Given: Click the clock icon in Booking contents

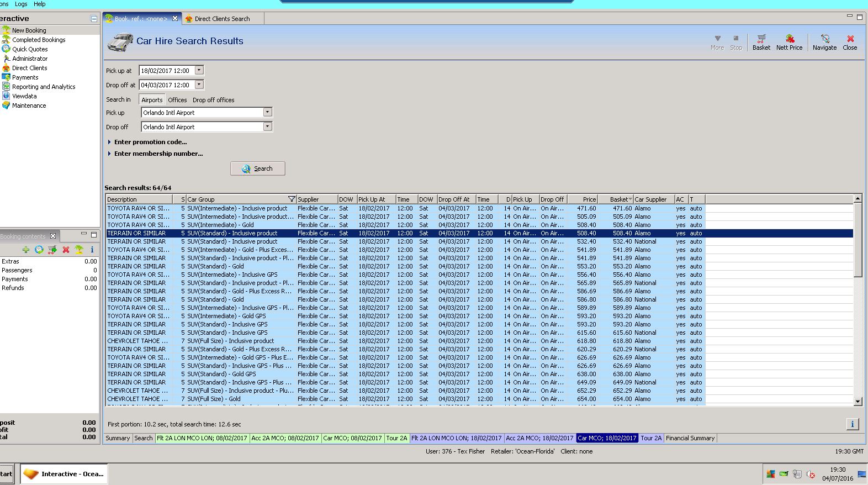Looking at the screenshot, I should tap(39, 250).
